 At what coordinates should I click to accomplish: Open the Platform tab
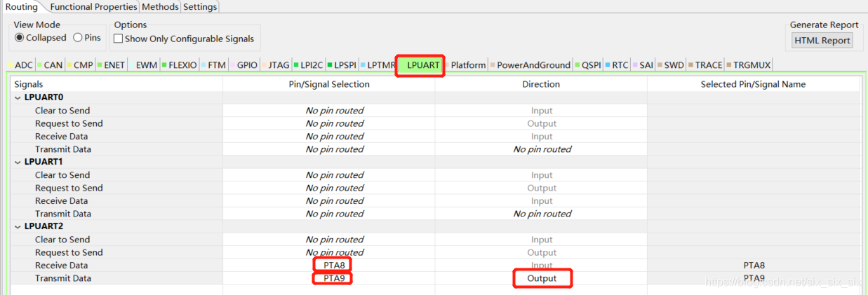[466, 65]
